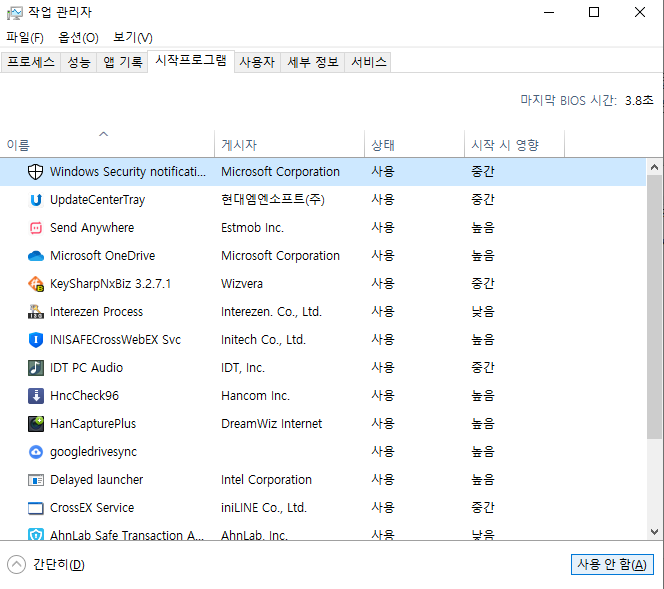Click publisher DreamWiz Internet
Image resolution: width=664 pixels, height=589 pixels.
coord(271,423)
